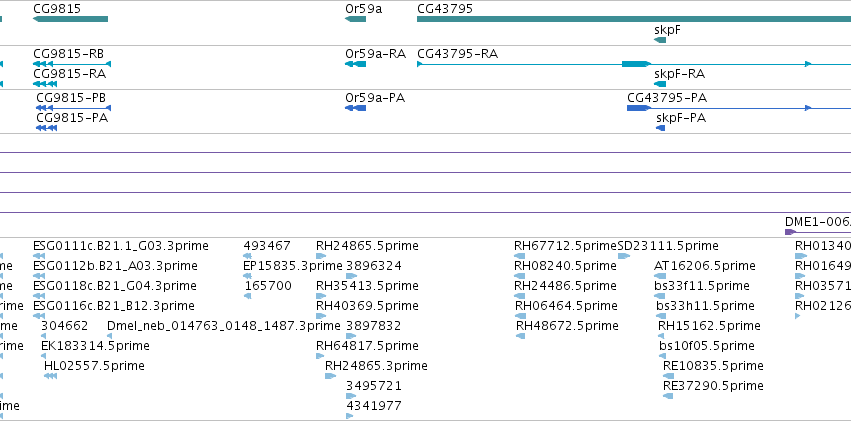Click the HL02557.5prime EST glyph
The height and width of the screenshot is (421, 851).
(x=50, y=376)
